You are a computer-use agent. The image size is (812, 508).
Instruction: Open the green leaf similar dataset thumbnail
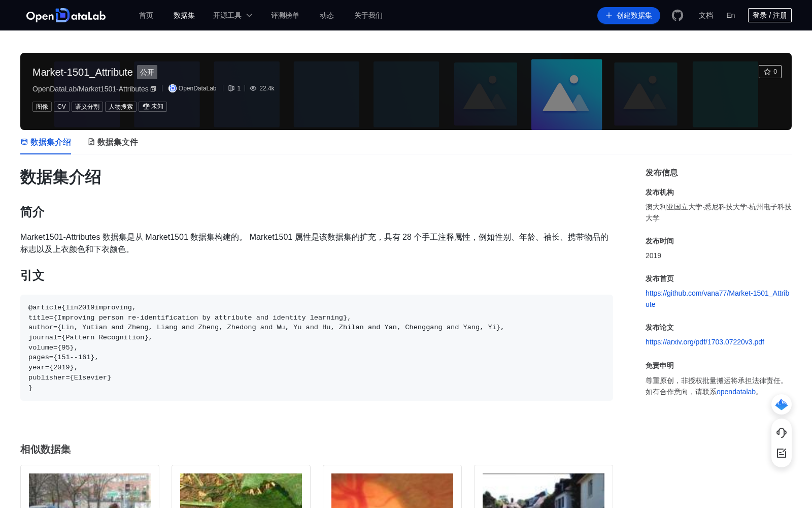click(x=241, y=491)
